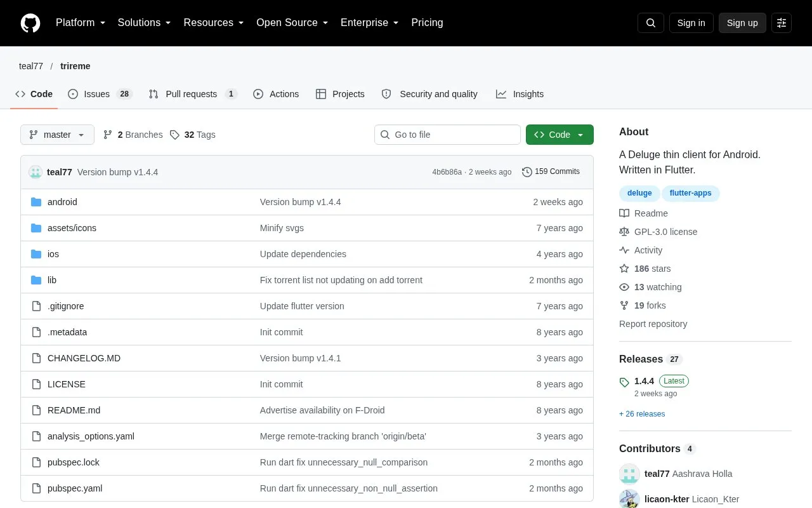Viewport: 812px width, 508px height.
Task: Click the LICENSE file icon
Action: [x=36, y=384]
